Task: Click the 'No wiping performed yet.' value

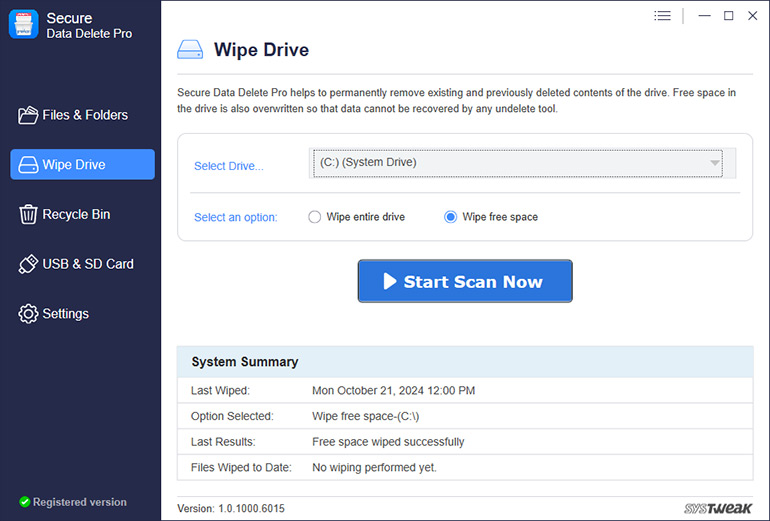Action: [x=374, y=467]
